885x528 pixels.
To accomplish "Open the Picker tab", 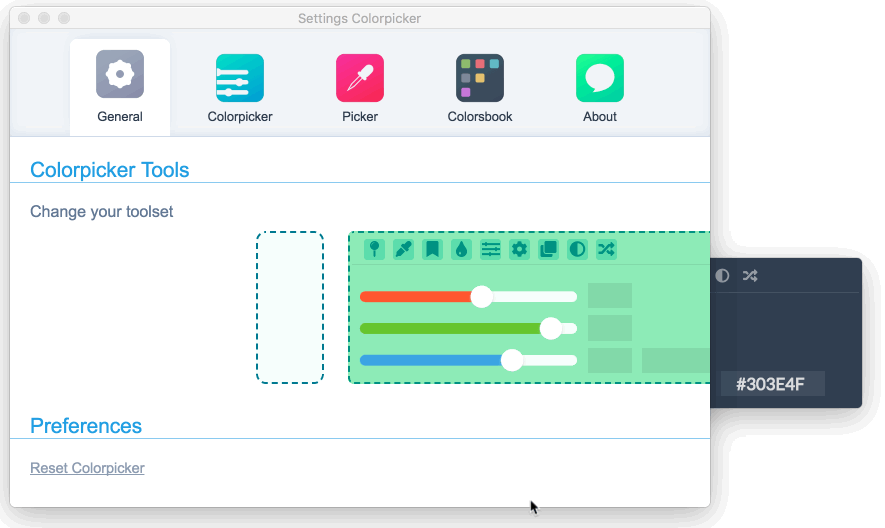I will pyautogui.click(x=360, y=89).
